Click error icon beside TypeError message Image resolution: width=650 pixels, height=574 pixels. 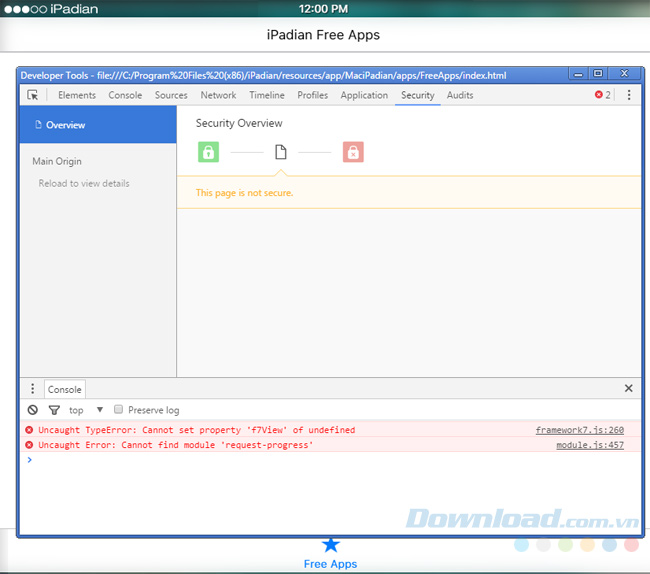pyautogui.click(x=29, y=430)
